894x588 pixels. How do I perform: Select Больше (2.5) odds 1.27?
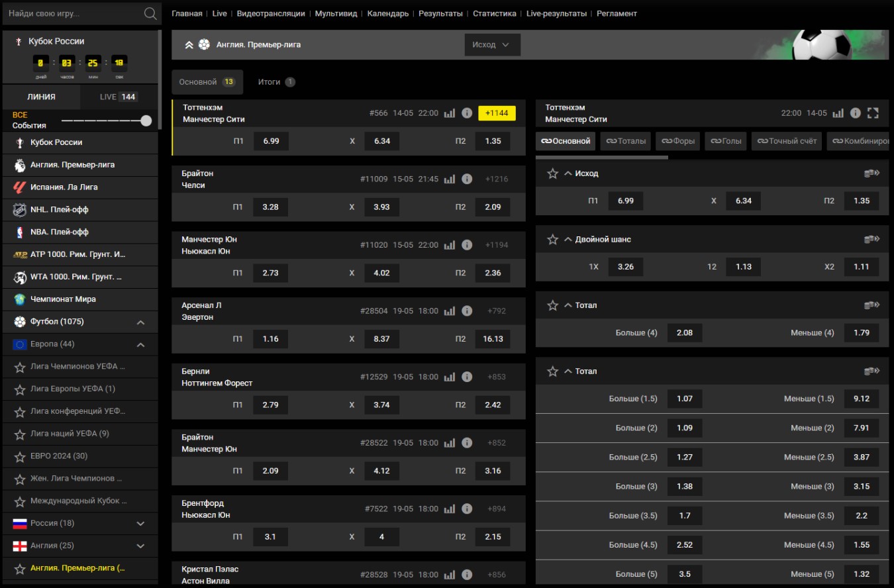coord(685,457)
